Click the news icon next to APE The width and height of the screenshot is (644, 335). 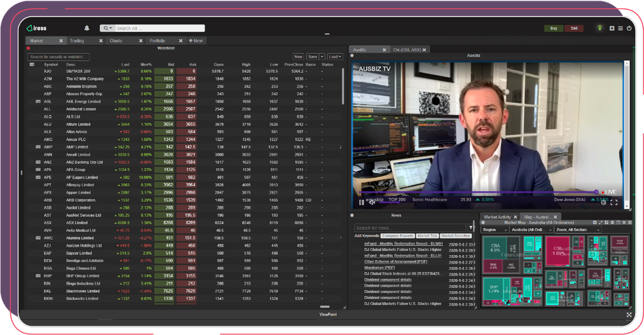coord(38,177)
